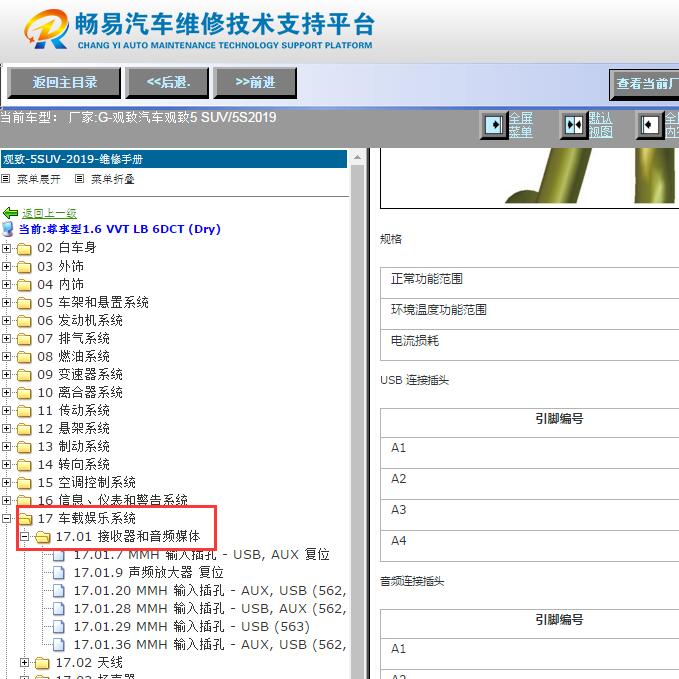Expand the 03 外饰 node
Viewport: 679px width, 679px height.
point(6,266)
